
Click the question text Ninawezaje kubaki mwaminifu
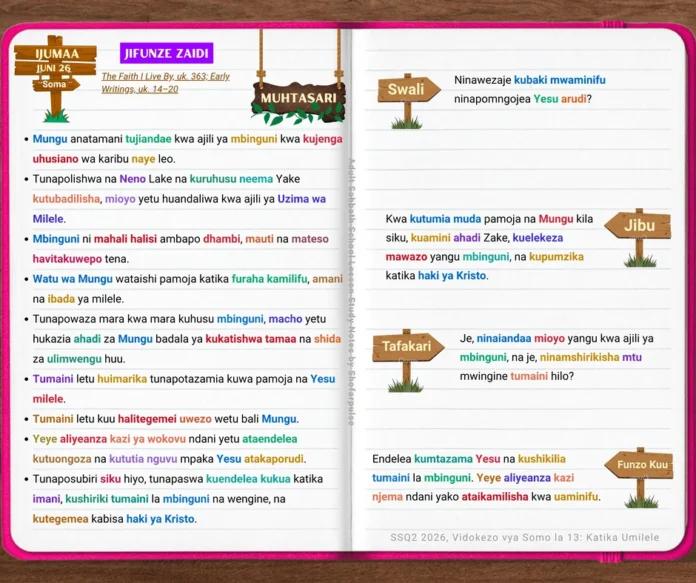click(530, 89)
